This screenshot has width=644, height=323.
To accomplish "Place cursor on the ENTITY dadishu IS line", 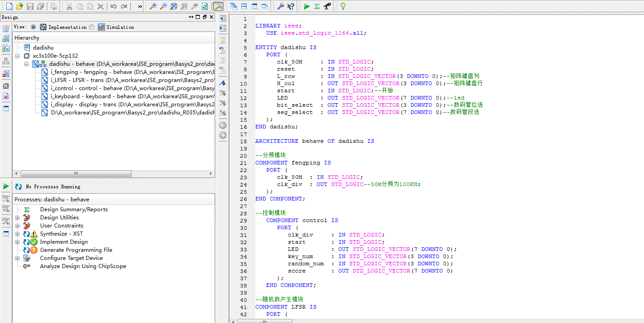I will 286,47.
